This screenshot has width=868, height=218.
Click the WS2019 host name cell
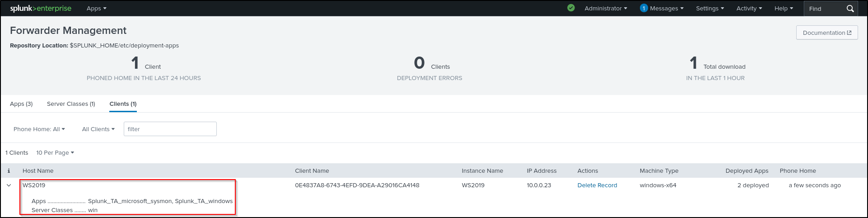[34, 185]
